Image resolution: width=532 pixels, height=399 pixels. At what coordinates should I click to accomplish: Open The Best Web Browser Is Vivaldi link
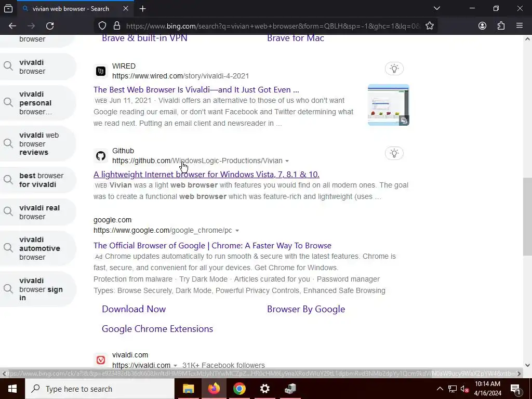click(x=196, y=89)
